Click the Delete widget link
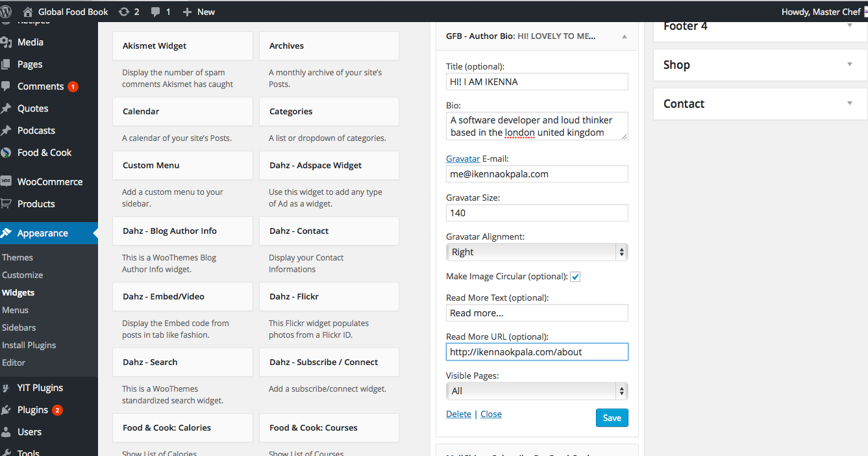 point(458,414)
